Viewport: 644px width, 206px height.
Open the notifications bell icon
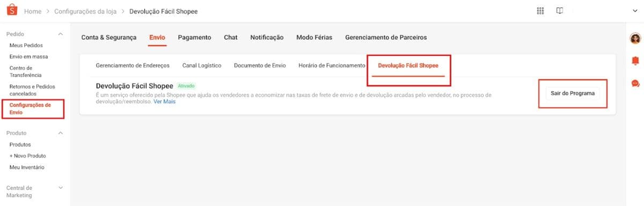pyautogui.click(x=635, y=61)
